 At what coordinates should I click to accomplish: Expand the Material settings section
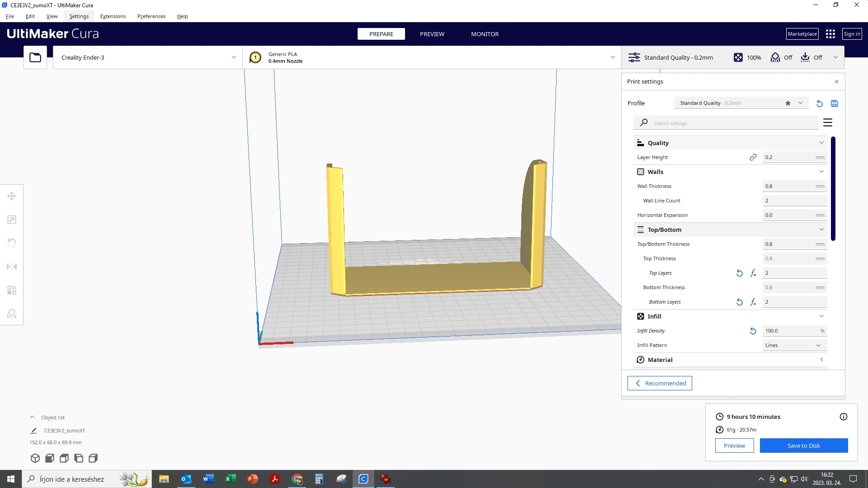821,360
